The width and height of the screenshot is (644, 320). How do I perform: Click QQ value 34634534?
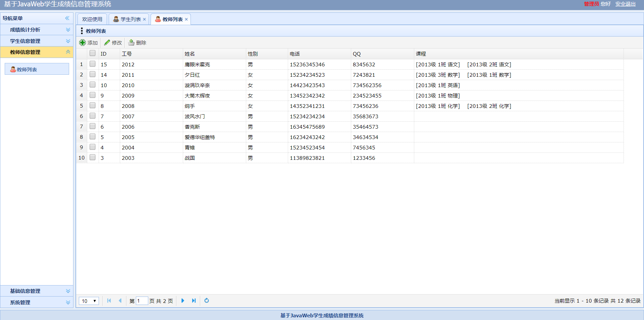point(366,137)
